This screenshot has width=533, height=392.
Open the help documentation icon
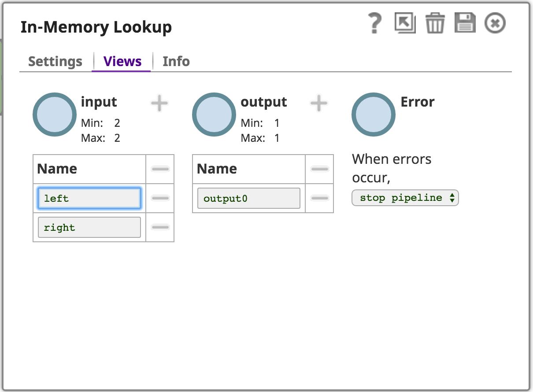(x=374, y=23)
